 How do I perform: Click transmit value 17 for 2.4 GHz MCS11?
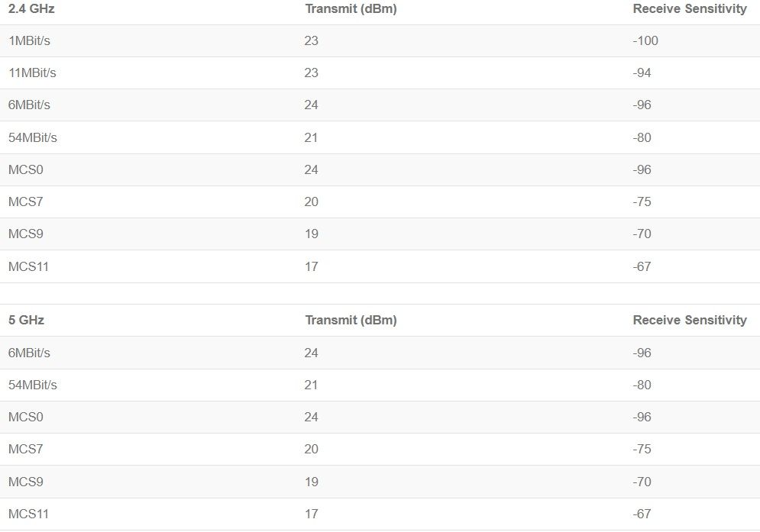point(311,267)
